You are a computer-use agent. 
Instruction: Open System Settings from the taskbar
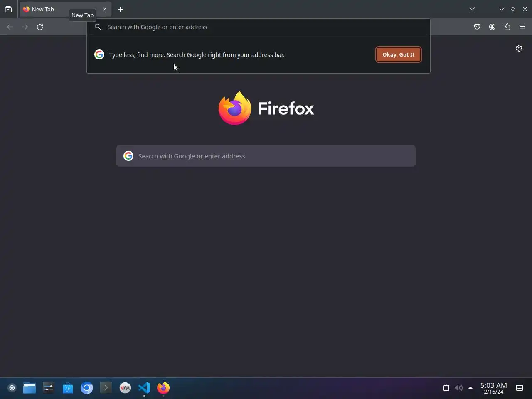pyautogui.click(x=49, y=388)
